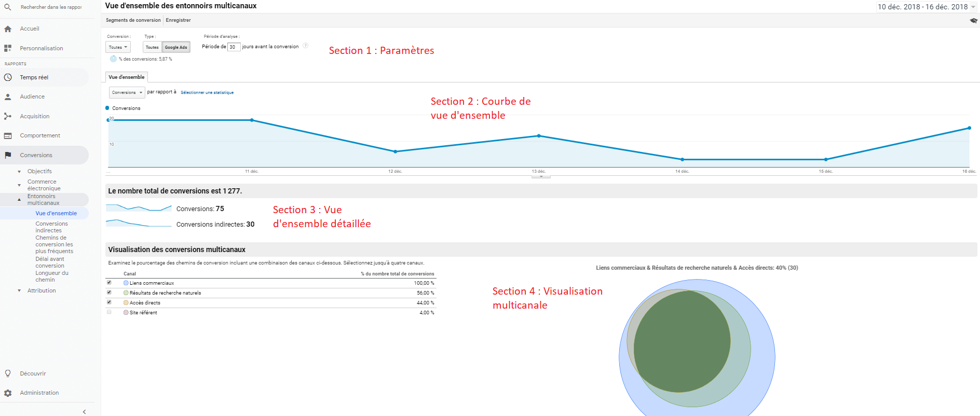
Task: Click the search magnifier icon
Action: pyautogui.click(x=8, y=7)
